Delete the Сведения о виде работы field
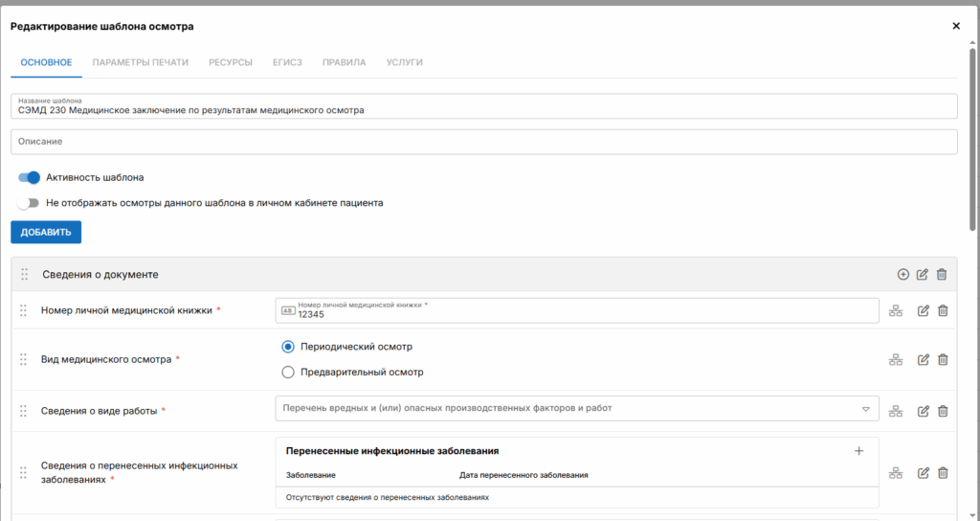Screen dimensions: 980x521 click(943, 411)
